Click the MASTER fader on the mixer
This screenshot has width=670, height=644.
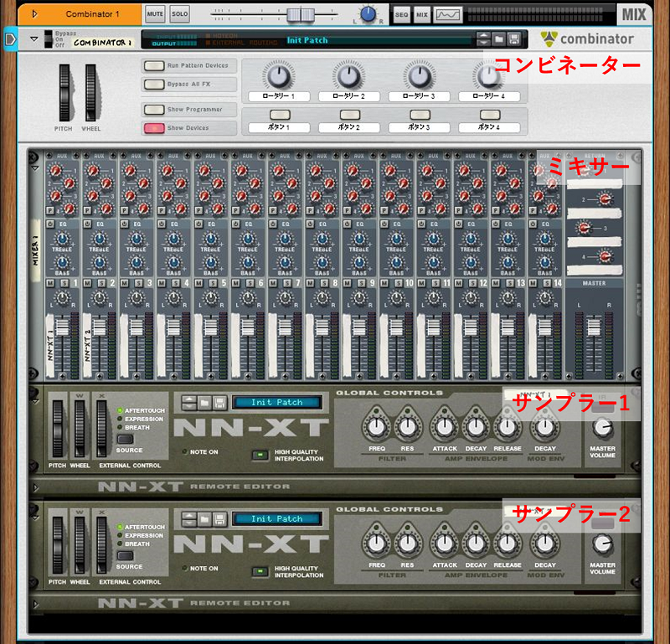pyautogui.click(x=594, y=327)
